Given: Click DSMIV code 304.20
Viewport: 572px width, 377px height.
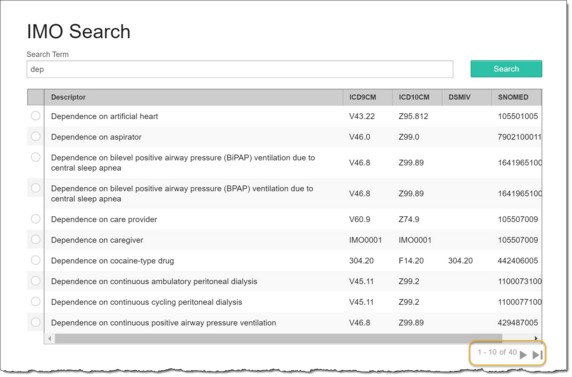Looking at the screenshot, I should (x=460, y=261).
